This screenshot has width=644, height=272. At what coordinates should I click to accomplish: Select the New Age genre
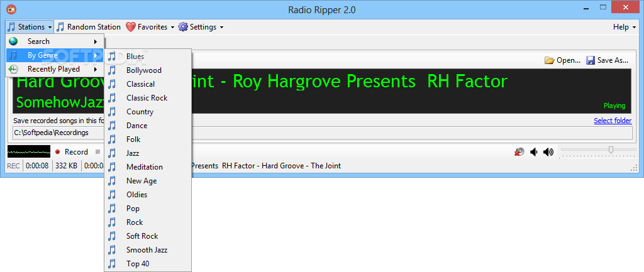[148, 181]
